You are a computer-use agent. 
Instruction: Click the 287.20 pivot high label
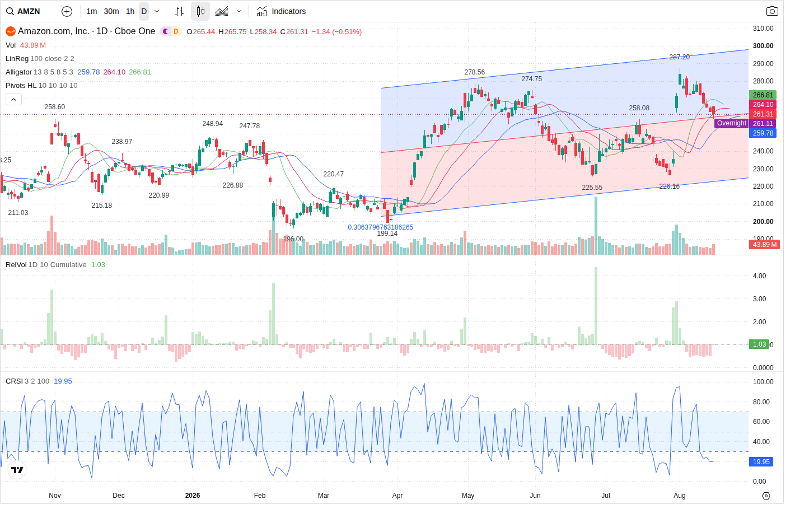tap(679, 57)
